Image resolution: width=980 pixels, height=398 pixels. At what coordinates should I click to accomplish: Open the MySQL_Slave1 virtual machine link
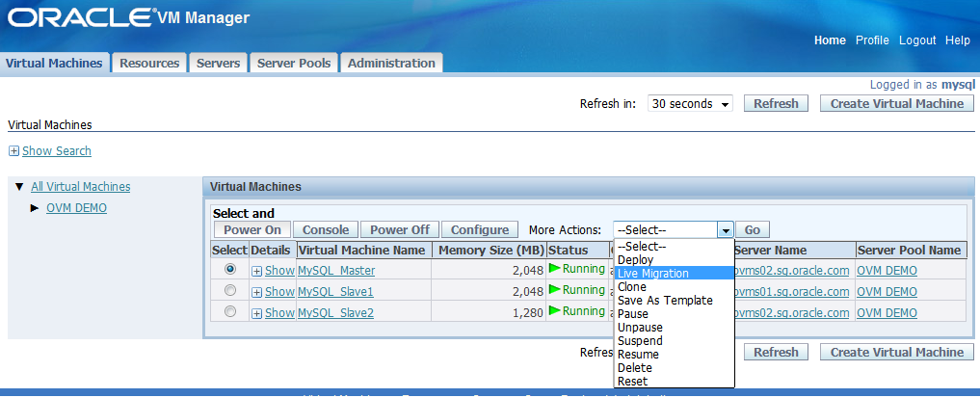click(x=335, y=292)
